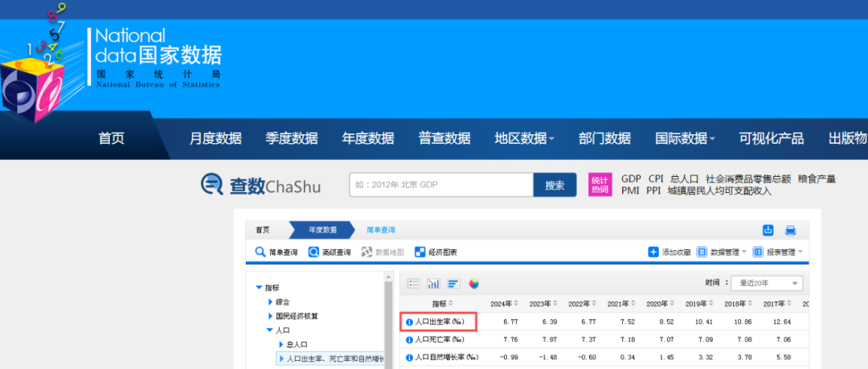
Task: Expand the 综合 tree node
Action: click(270, 302)
